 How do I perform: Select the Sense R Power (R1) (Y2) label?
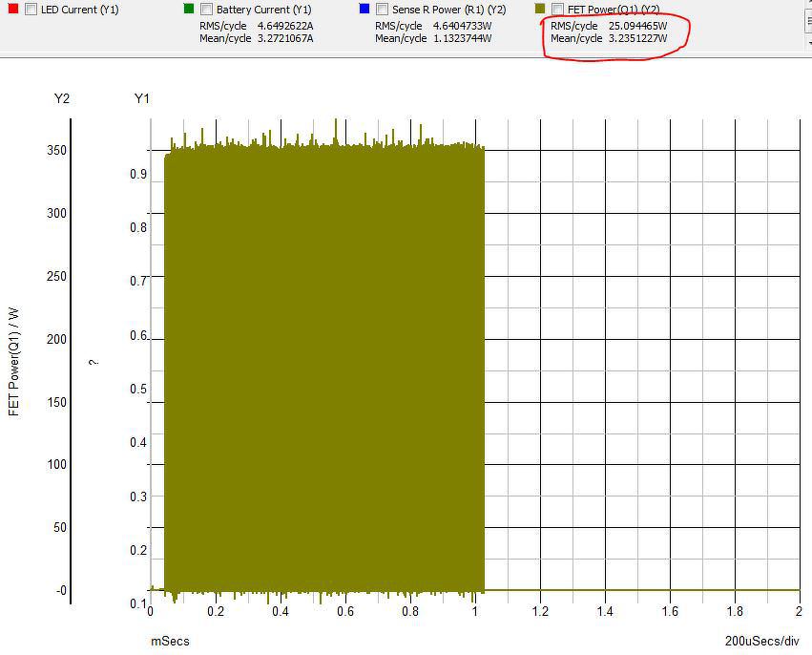coord(449,10)
